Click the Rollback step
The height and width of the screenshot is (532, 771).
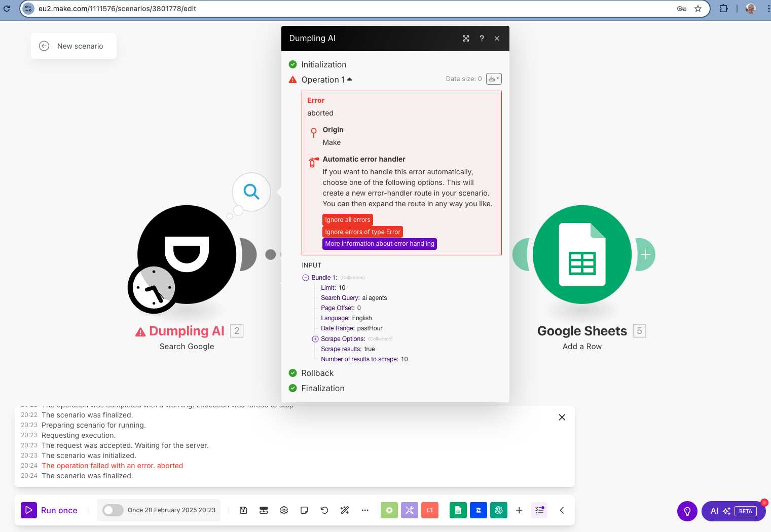click(317, 373)
